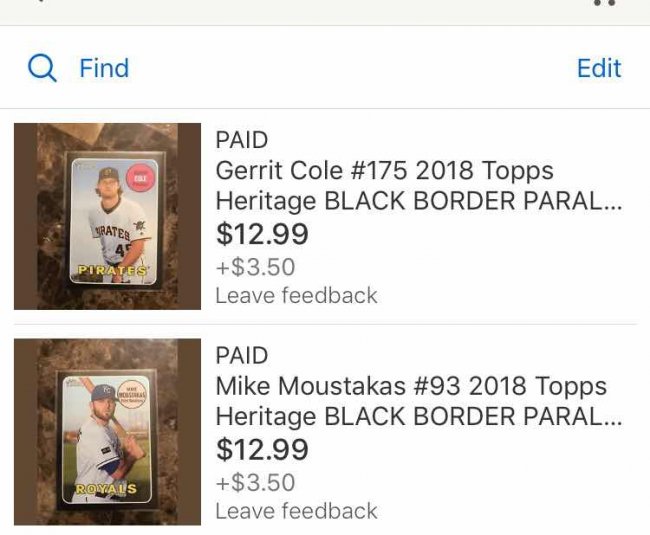Click the yellow PIRATES text on the card photo
The image size is (650, 535).
pyautogui.click(x=110, y=271)
